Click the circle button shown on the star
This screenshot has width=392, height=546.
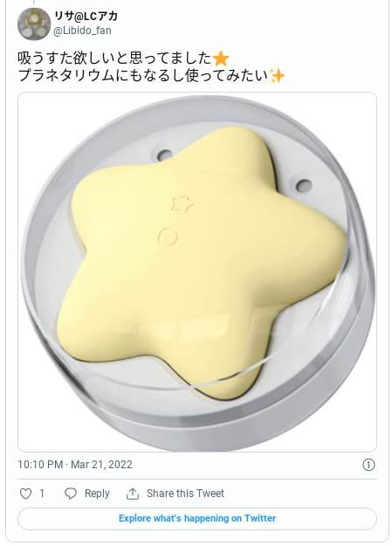168,237
